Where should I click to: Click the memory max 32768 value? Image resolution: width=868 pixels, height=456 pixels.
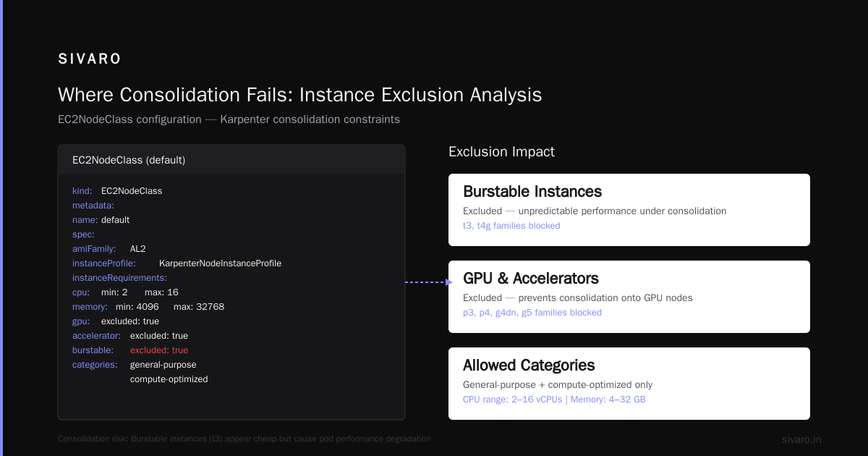coord(199,307)
